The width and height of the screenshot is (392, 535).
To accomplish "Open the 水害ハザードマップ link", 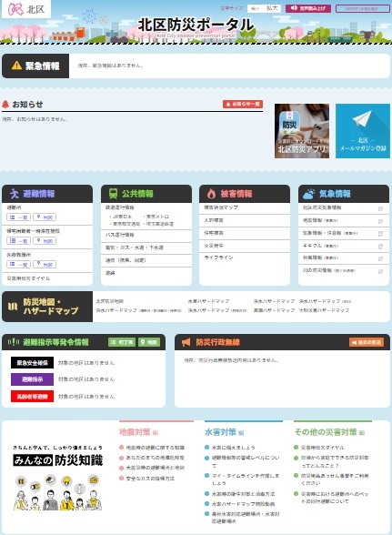I will pyautogui.click(x=208, y=301).
